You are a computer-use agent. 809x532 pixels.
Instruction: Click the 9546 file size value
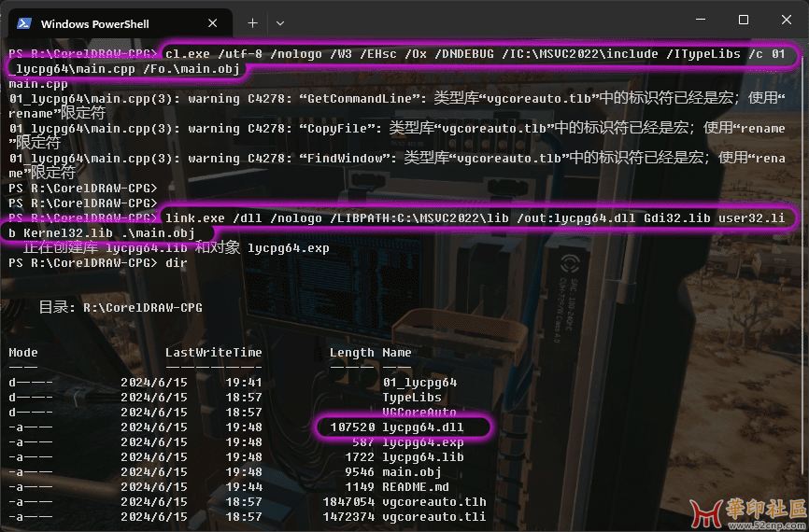coord(360,472)
